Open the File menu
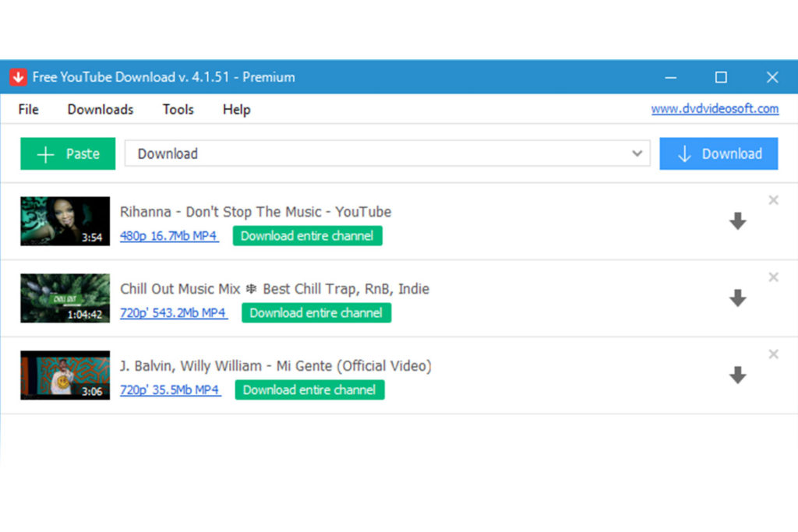 (29, 109)
